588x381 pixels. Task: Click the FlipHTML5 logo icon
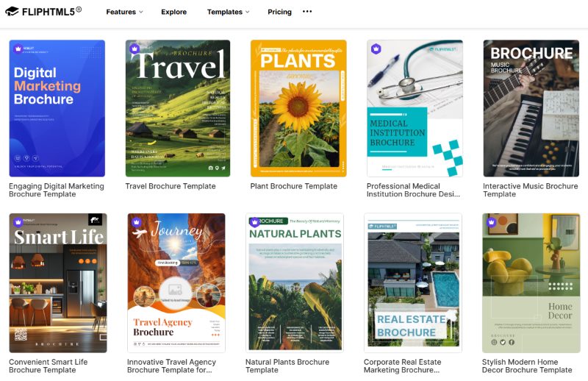[x=12, y=12]
